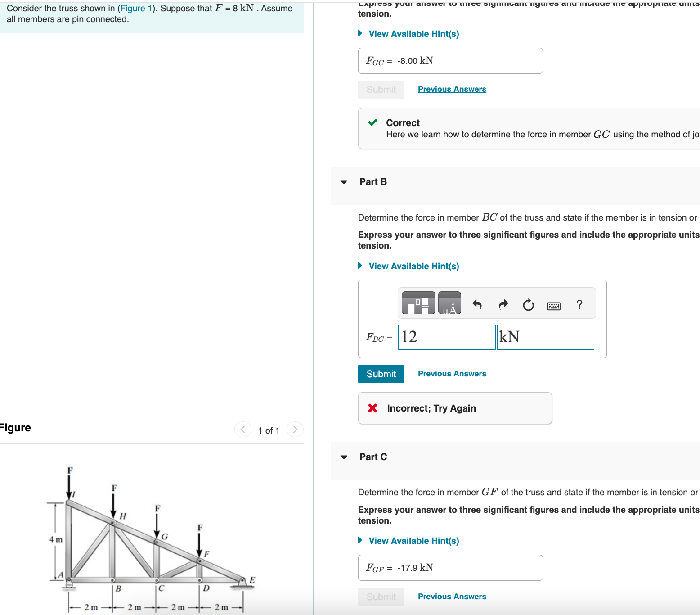Click the redo arrow in equation toolbar
Screen dimensions: 700x615
[503, 304]
